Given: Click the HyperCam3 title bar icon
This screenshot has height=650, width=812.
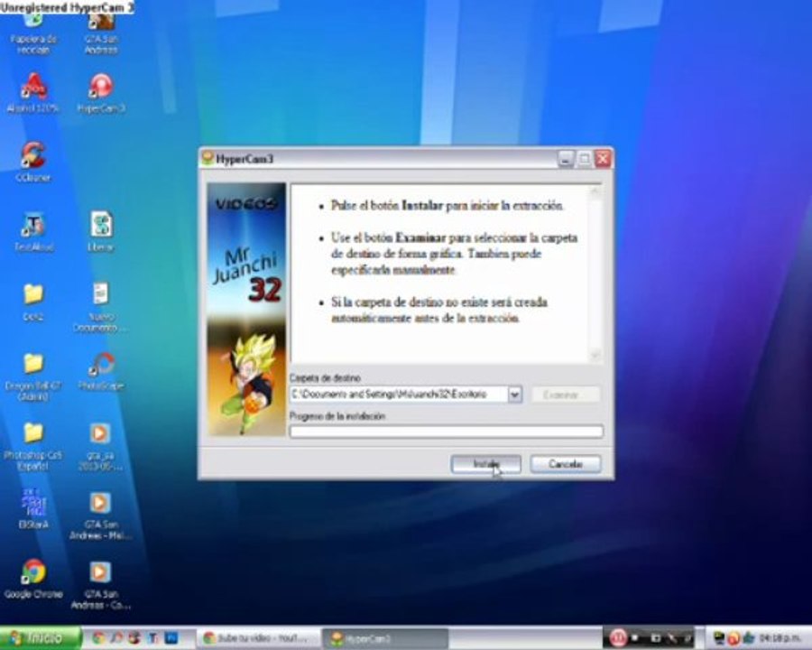Looking at the screenshot, I should point(208,158).
